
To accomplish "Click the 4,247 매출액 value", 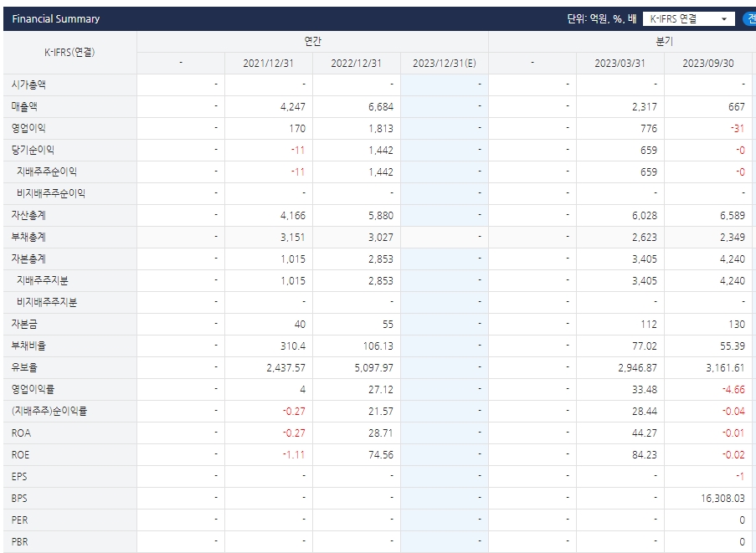I will (x=293, y=106).
